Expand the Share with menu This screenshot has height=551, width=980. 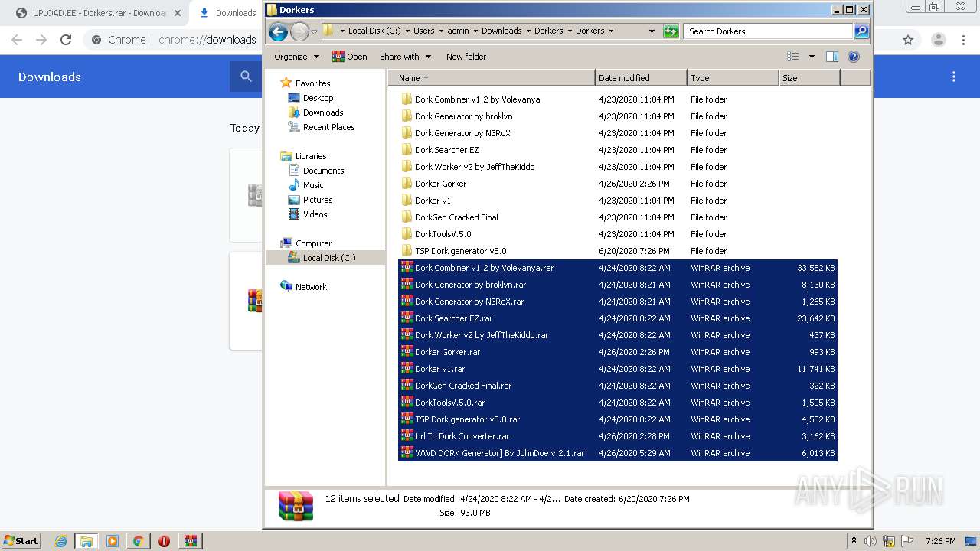point(406,57)
